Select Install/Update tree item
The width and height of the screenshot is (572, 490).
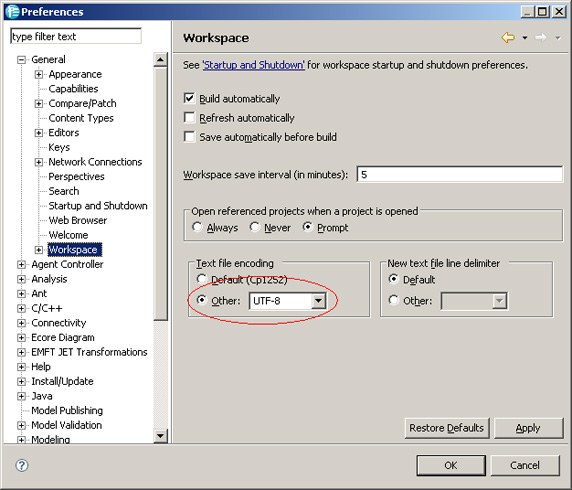pos(62,381)
